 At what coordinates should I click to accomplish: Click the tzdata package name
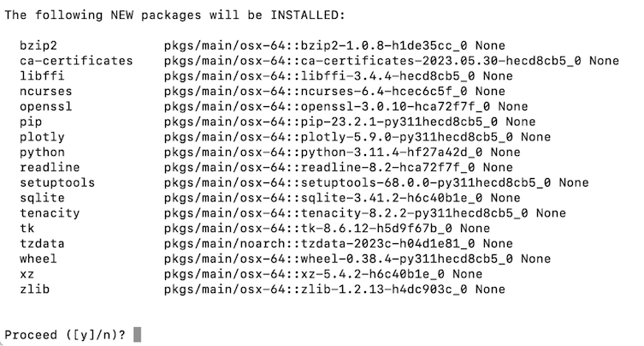click(x=41, y=243)
